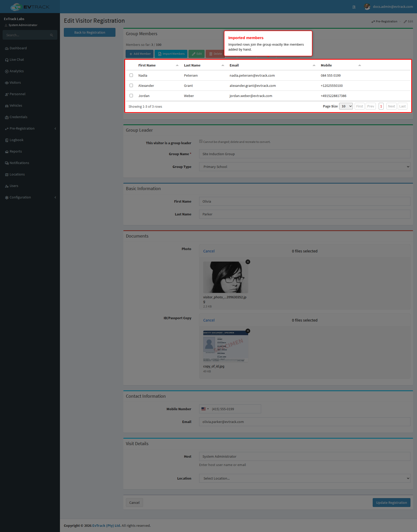This screenshot has width=417, height=532.
Task: Click the Group Name input field
Action: [x=305, y=154]
